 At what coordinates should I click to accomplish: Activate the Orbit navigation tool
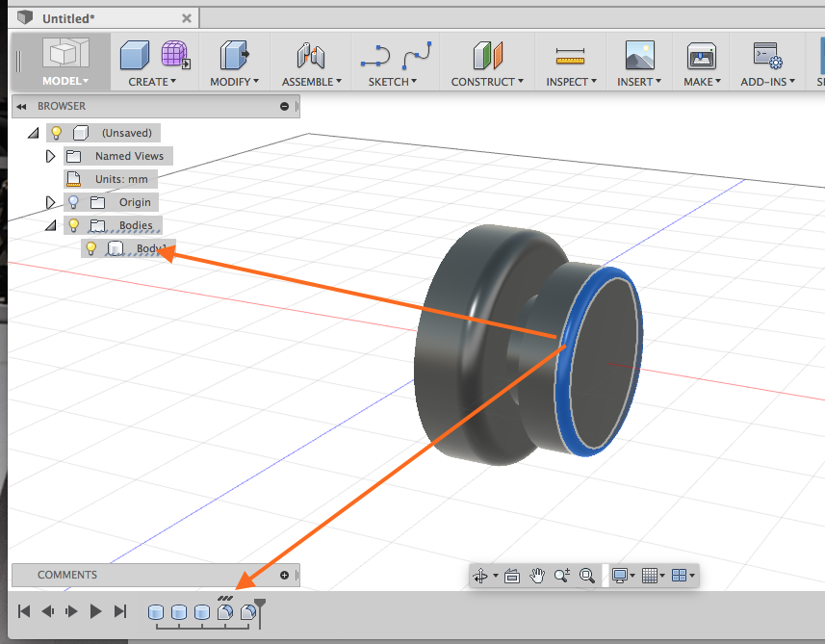pyautogui.click(x=480, y=576)
